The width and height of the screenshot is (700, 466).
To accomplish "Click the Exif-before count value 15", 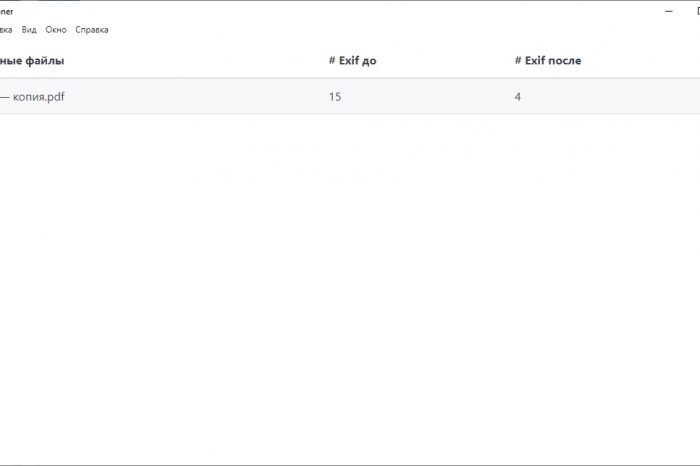I will point(335,97).
